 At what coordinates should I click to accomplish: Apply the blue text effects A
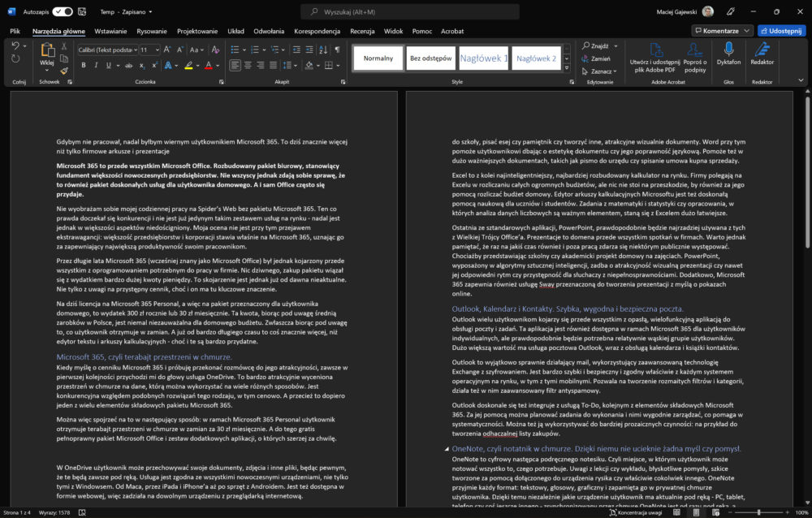pos(168,66)
